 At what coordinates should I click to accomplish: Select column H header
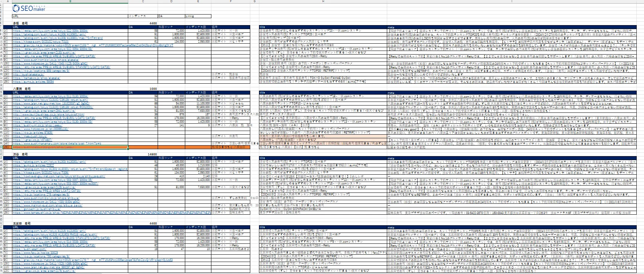point(323,1)
